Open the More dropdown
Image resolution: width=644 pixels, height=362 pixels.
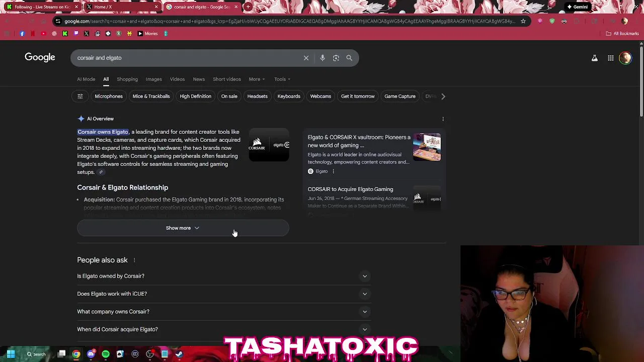click(x=257, y=79)
